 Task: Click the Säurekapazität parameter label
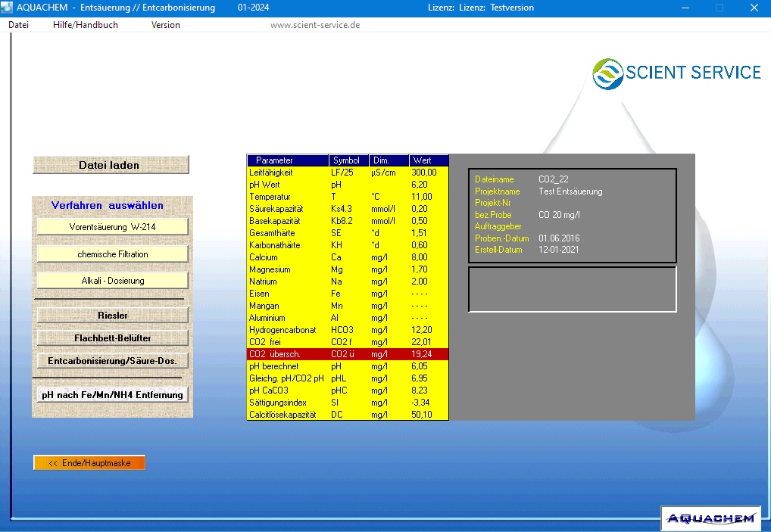276,209
